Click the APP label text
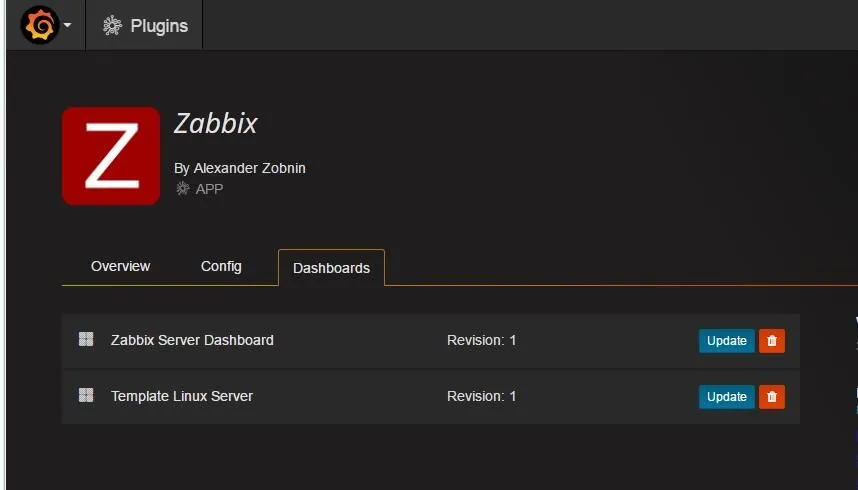The width and height of the screenshot is (858, 490). coord(209,188)
